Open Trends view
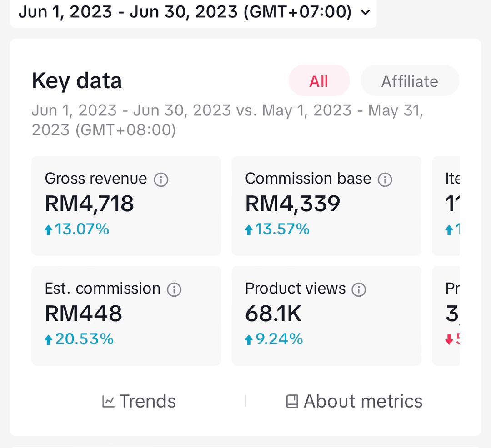The width and height of the screenshot is (491, 448). pos(139,401)
